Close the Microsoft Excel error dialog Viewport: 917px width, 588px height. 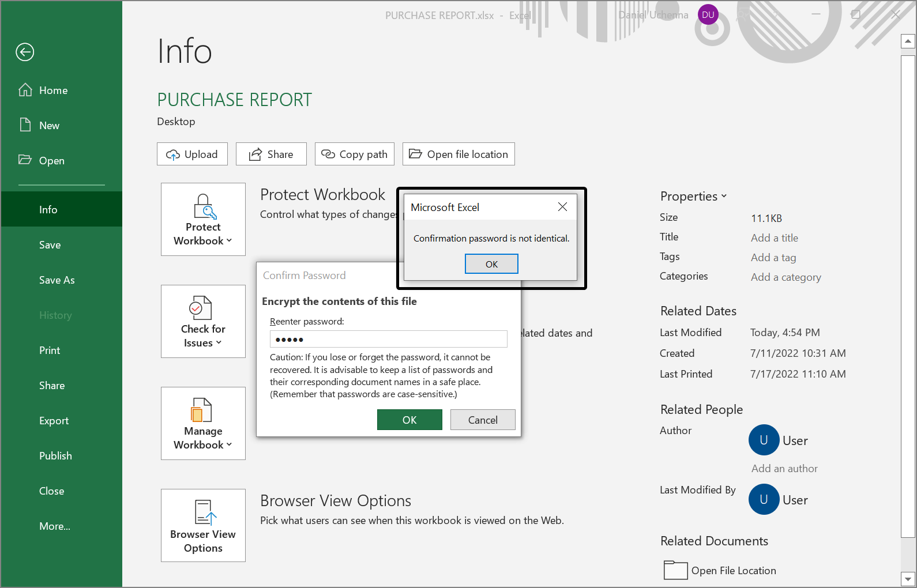(562, 207)
